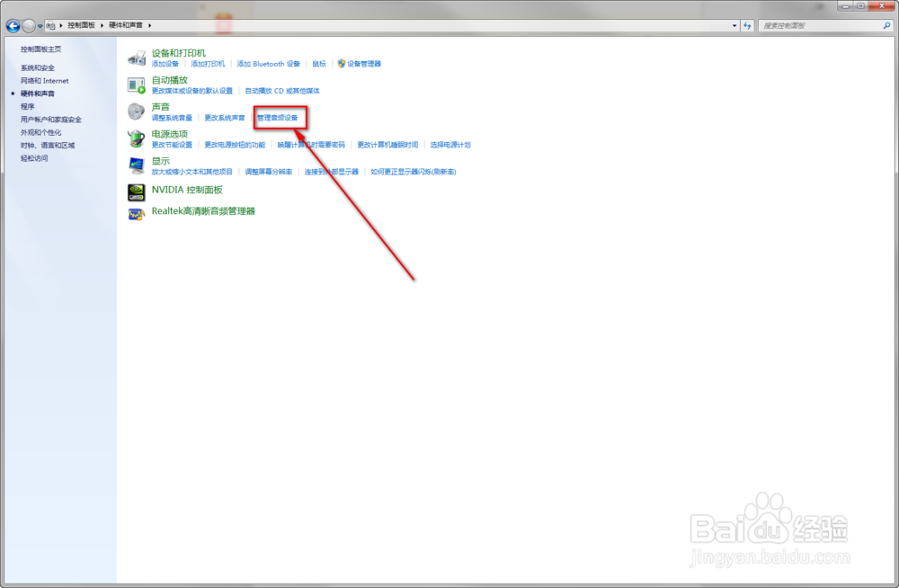Open 控制面板主页 in left sidebar
Viewport: 899px width, 588px height.
tap(40, 49)
